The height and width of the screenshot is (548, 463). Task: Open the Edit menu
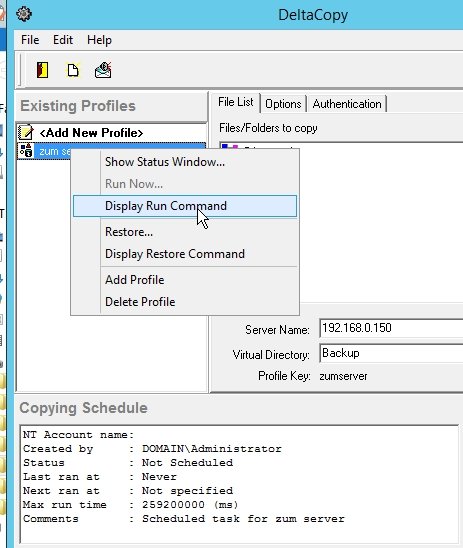63,40
